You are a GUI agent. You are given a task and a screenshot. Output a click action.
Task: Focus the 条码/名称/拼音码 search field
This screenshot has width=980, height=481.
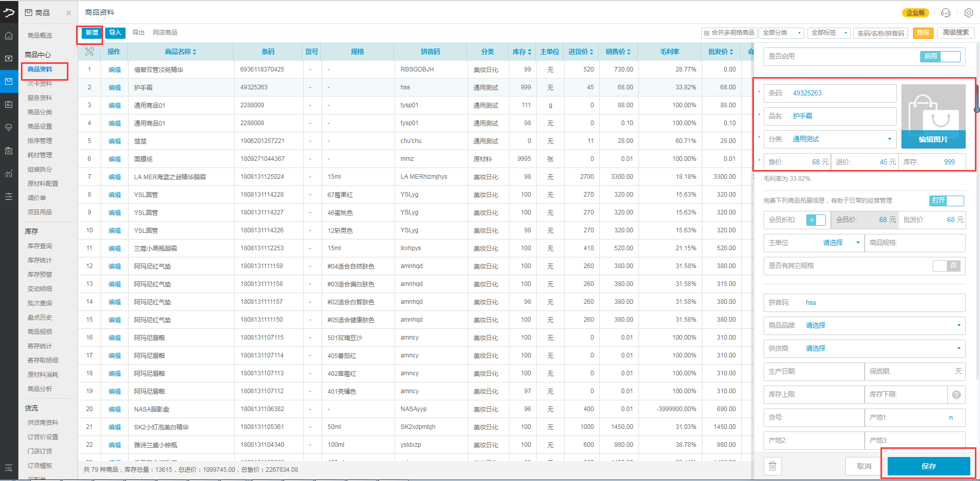[881, 33]
